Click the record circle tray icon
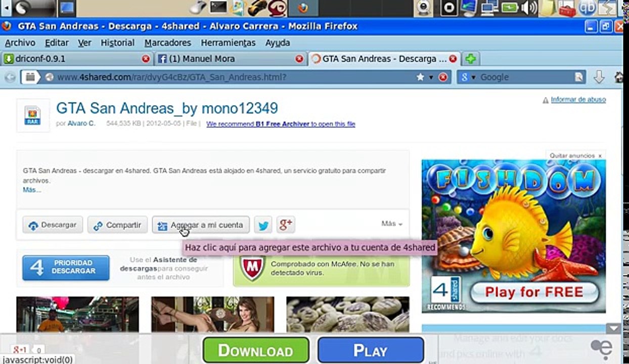Image resolution: width=629 pixels, height=364 pixels. pyautogui.click(x=448, y=8)
